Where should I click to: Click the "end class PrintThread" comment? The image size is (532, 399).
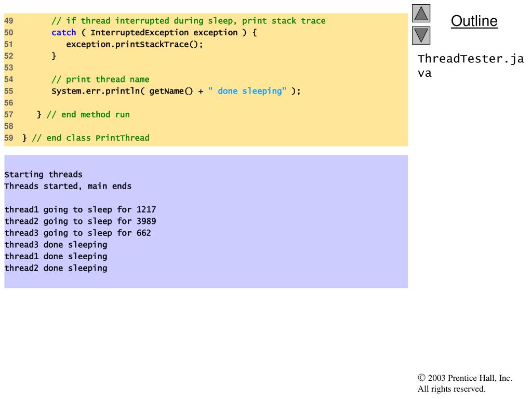90,138
